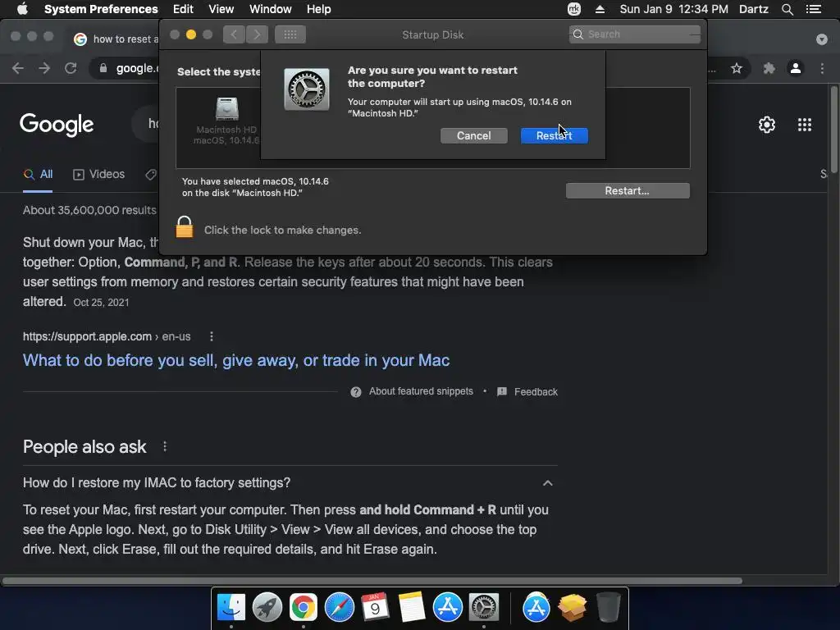Open Google Chrome from the Dock
Image resolution: width=840 pixels, height=630 pixels.
point(304,608)
